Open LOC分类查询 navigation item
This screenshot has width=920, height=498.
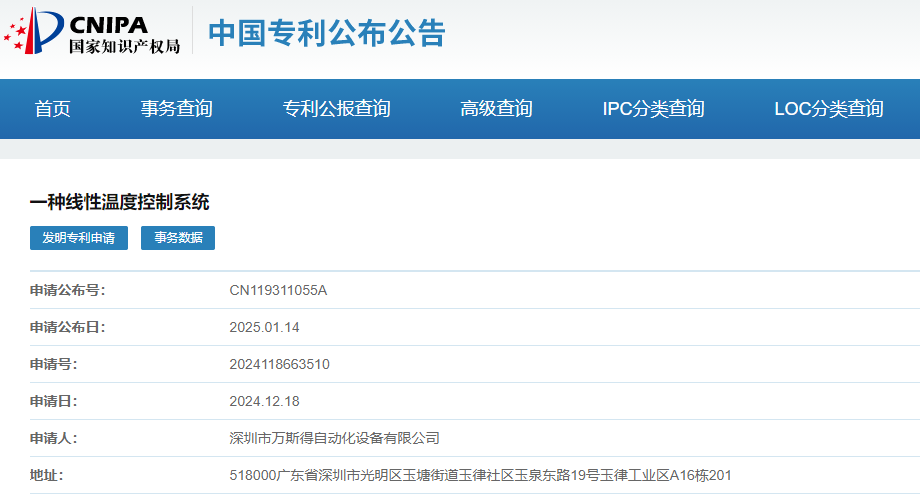click(x=828, y=109)
